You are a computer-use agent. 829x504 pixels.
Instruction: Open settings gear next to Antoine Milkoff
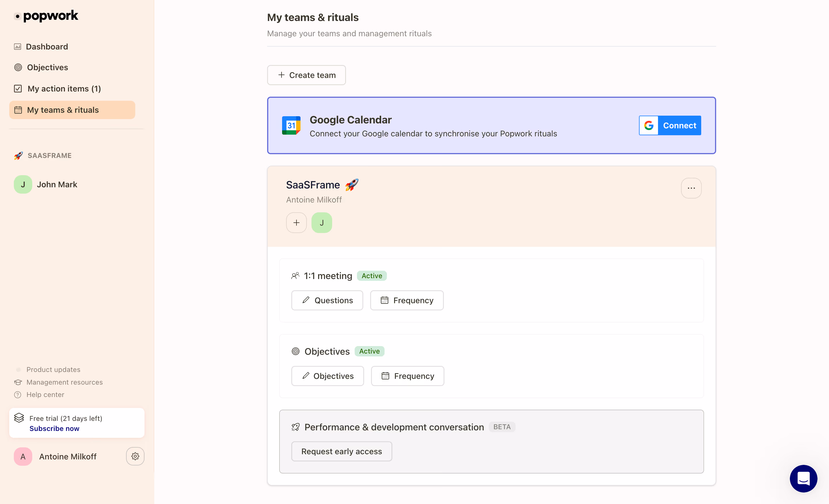coord(135,457)
